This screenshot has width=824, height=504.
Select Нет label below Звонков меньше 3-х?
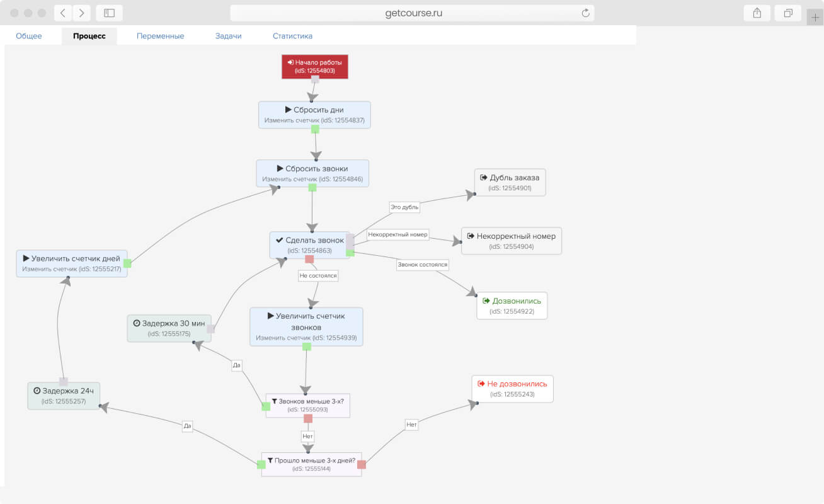coord(307,435)
